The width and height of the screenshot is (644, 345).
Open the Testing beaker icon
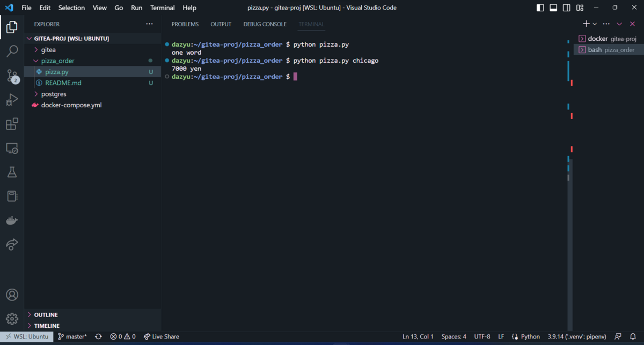[12, 172]
